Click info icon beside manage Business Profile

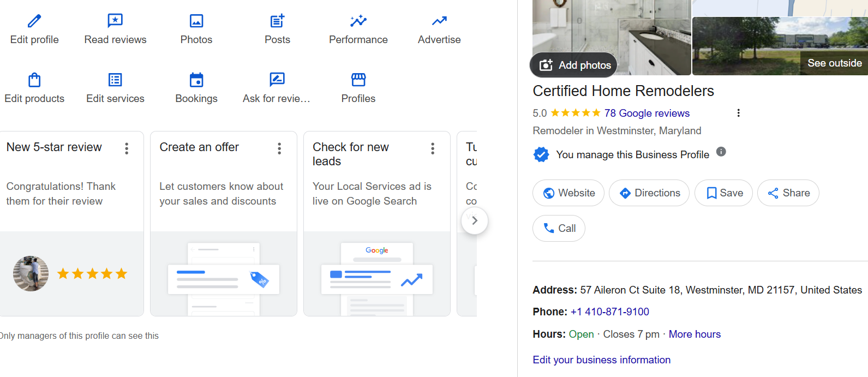point(721,152)
